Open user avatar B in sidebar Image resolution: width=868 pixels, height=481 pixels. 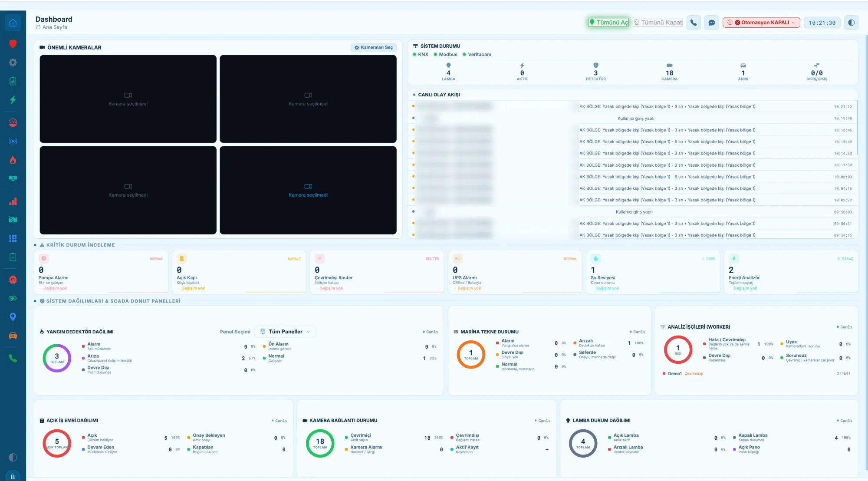(13, 477)
